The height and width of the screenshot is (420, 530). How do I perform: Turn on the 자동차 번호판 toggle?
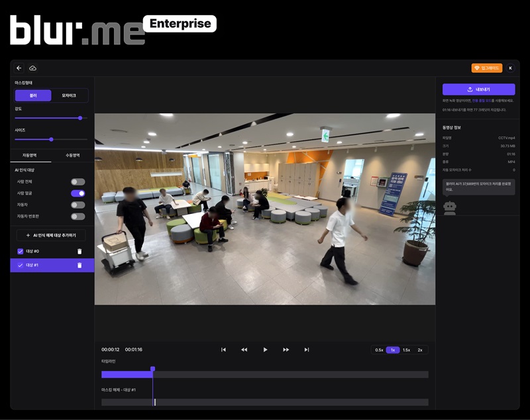click(78, 216)
